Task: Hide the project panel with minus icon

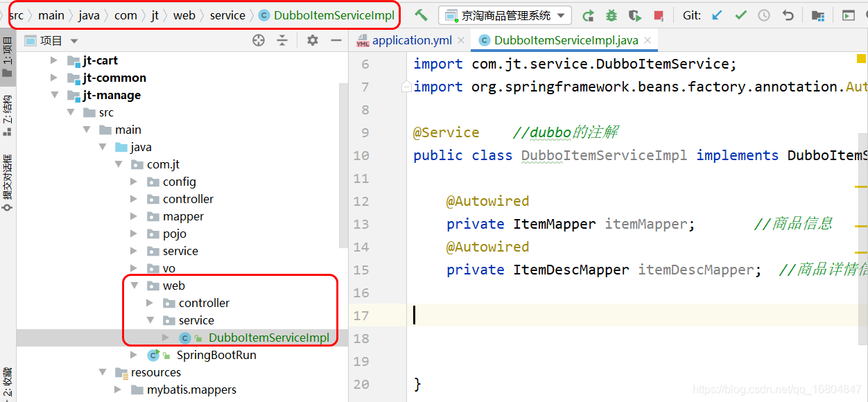Action: pos(336,41)
